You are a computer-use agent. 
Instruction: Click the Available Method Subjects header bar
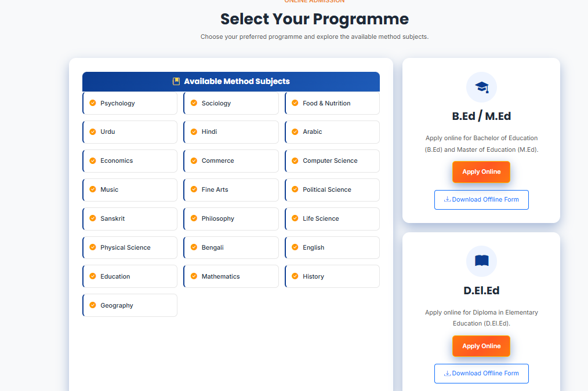click(231, 82)
